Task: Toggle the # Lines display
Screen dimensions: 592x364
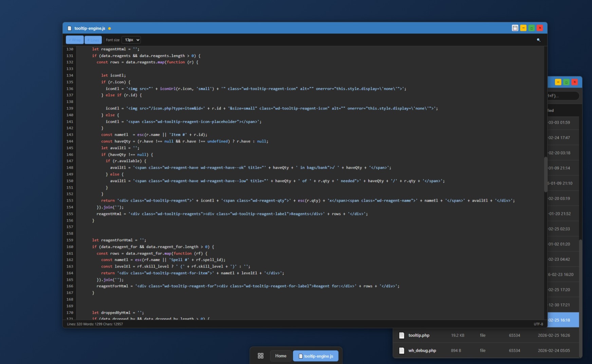Action: [x=93, y=40]
